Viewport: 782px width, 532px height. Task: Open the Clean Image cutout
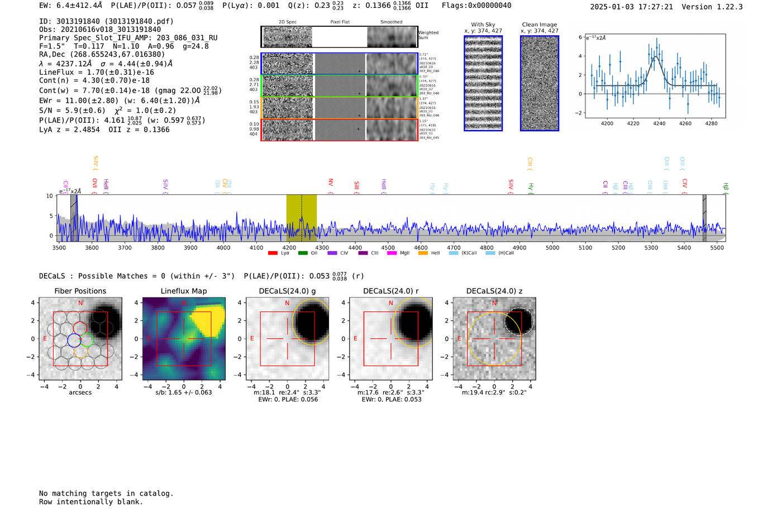(x=540, y=83)
